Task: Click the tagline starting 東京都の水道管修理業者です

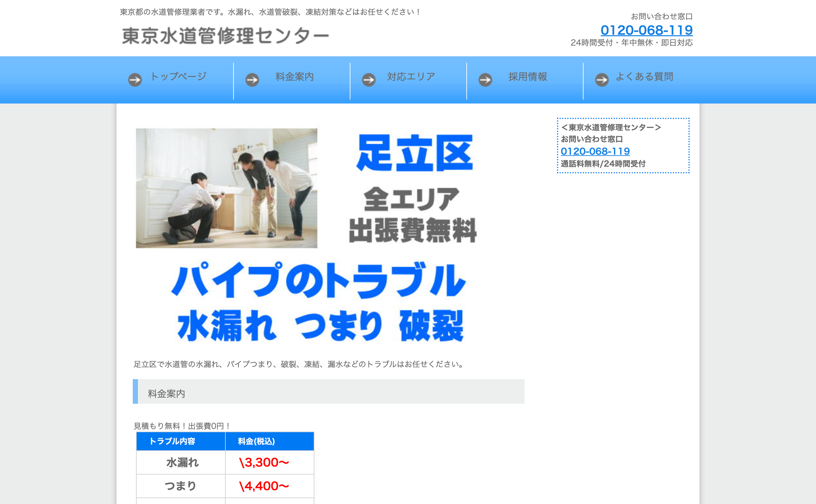Action: click(x=270, y=12)
